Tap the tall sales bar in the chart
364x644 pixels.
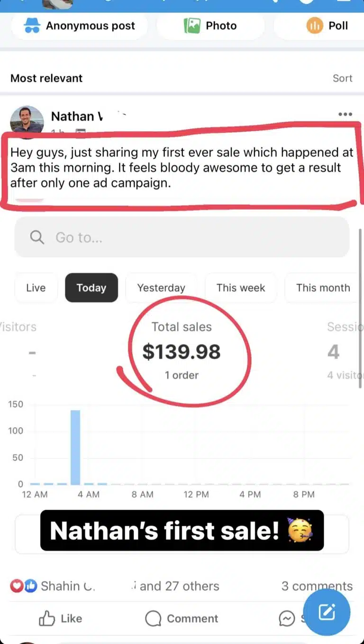[75, 447]
